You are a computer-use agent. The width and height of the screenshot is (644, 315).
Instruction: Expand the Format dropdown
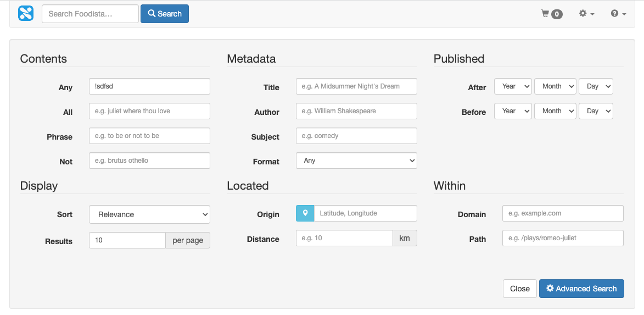point(356,161)
